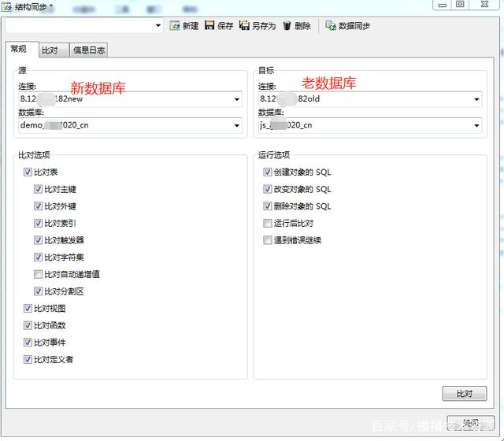Click the 比对 button at bottom right

click(465, 394)
